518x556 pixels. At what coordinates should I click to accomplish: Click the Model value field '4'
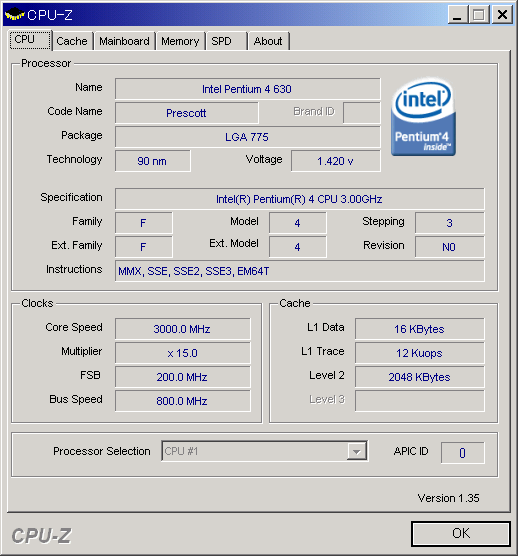point(297,223)
